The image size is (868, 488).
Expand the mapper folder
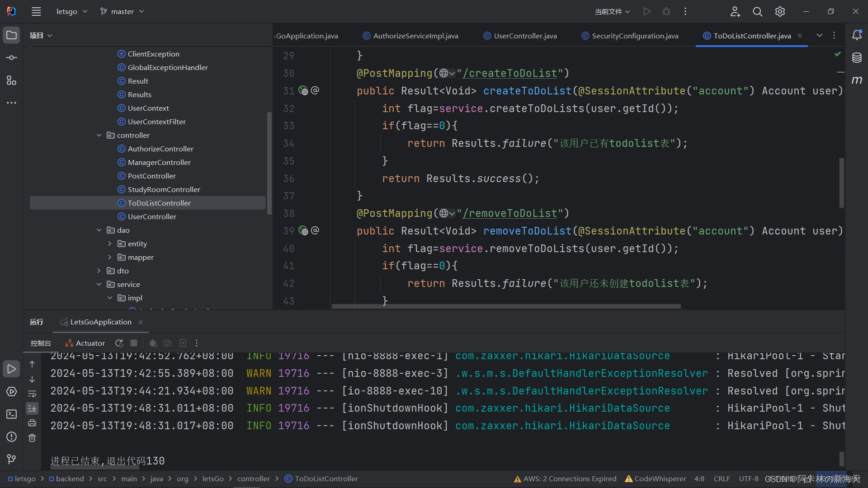(x=110, y=257)
